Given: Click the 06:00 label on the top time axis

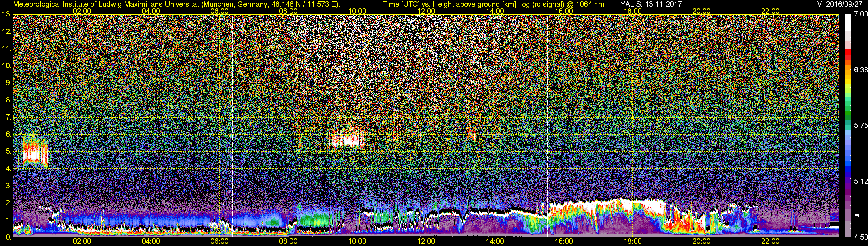Looking at the screenshot, I should (219, 11).
